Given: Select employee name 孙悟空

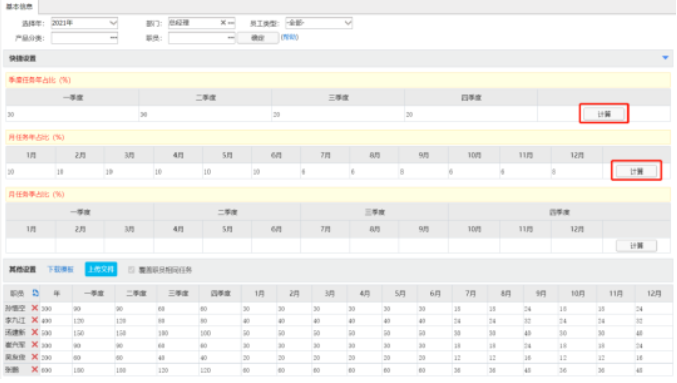Looking at the screenshot, I should click(x=16, y=308).
